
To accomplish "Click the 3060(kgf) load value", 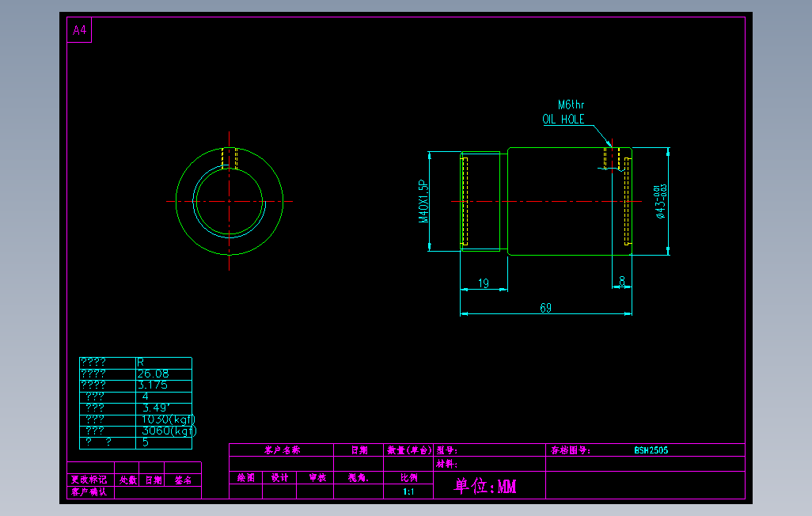I will tap(169, 431).
